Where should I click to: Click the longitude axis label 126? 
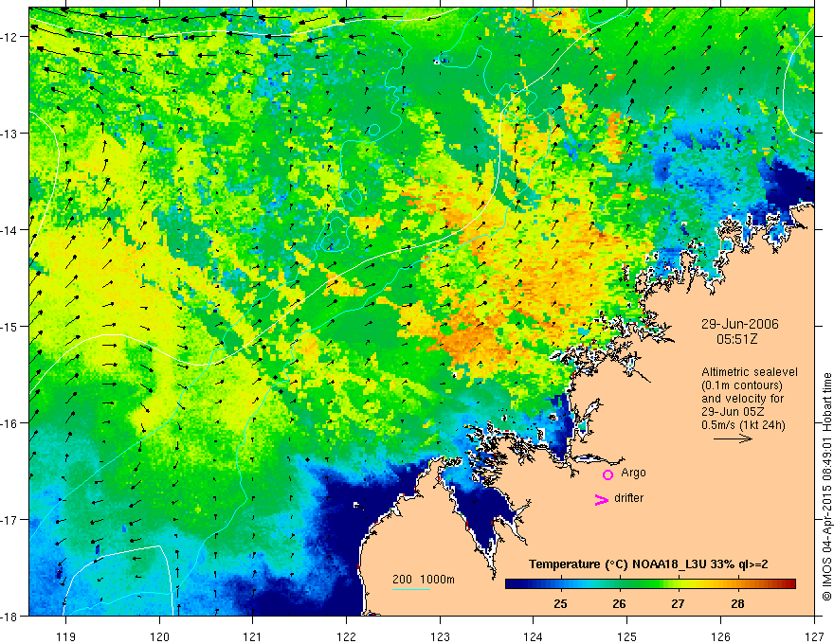720,636
